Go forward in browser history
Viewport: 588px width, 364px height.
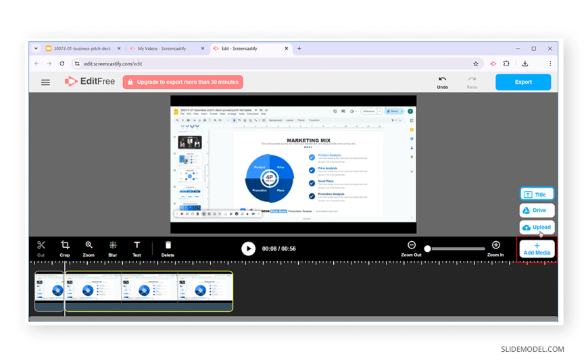(49, 63)
